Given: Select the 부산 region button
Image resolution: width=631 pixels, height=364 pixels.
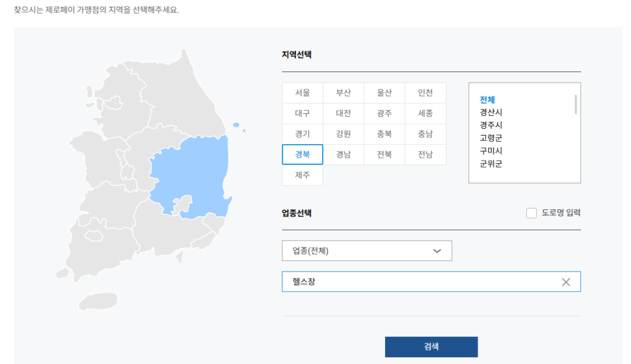Looking at the screenshot, I should (x=343, y=92).
